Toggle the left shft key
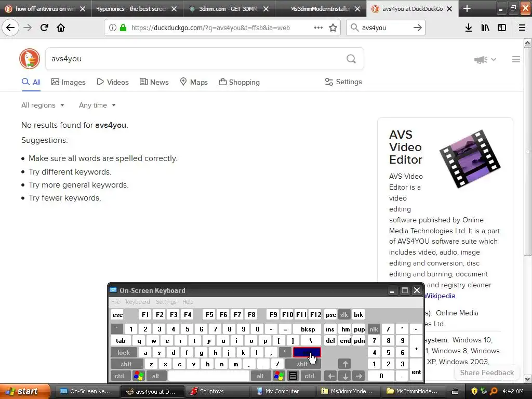 [126, 364]
